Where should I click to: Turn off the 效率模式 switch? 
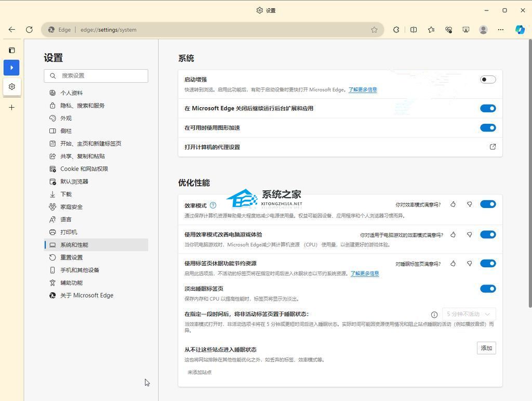[488, 204]
